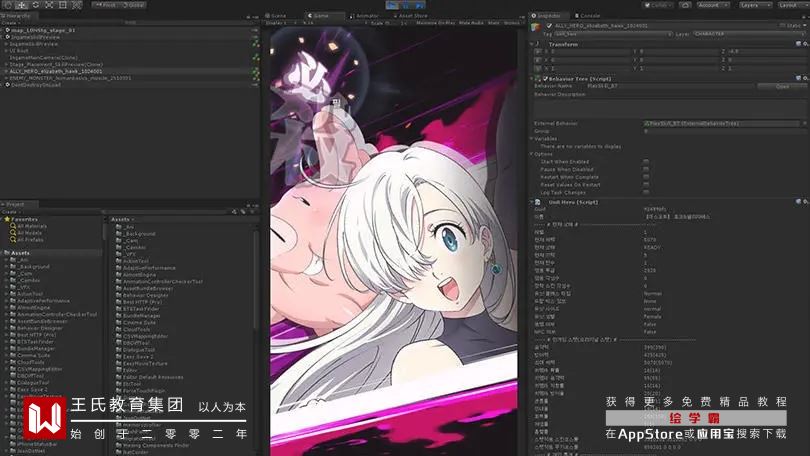Click the Unit Hero script icon
This screenshot has width=810, height=456.
coord(538,202)
